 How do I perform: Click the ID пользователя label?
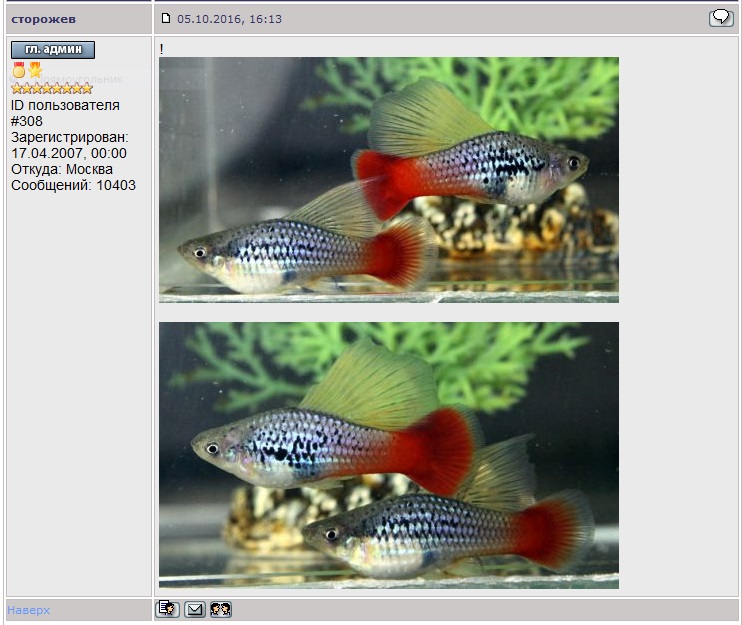65,105
